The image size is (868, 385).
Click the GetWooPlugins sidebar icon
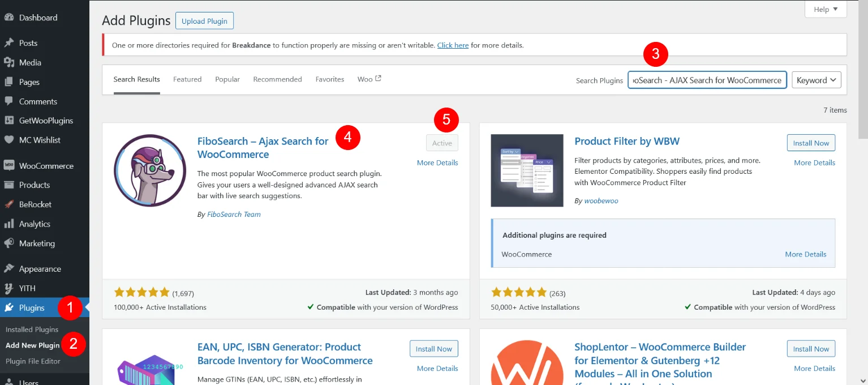tap(9, 121)
